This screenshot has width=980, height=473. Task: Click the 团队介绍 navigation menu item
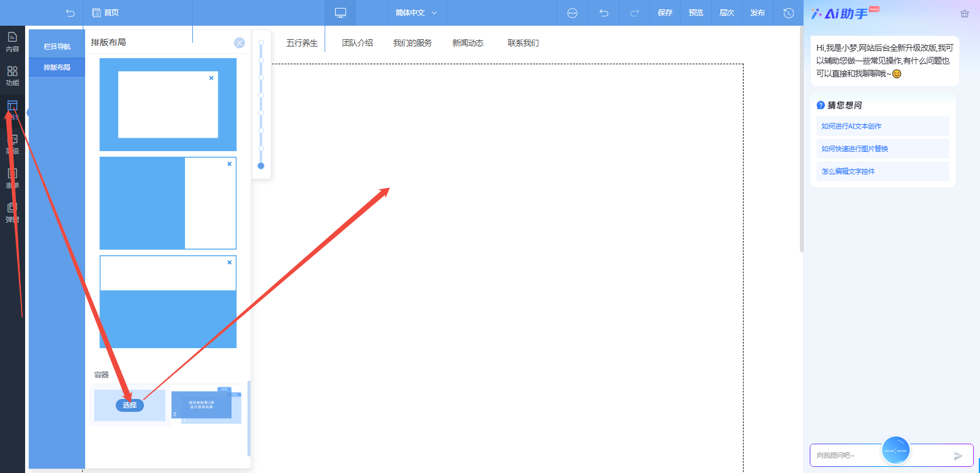click(x=357, y=43)
